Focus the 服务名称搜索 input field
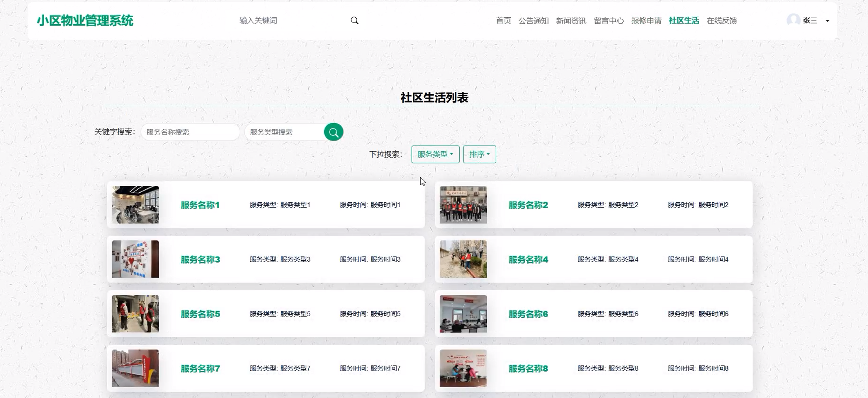 coord(190,132)
